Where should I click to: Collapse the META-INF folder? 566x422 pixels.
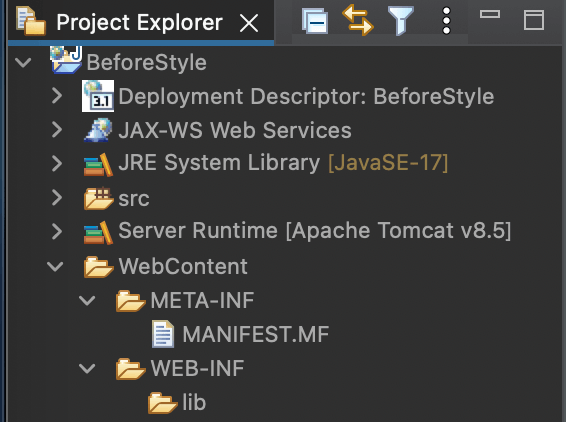[87, 300]
